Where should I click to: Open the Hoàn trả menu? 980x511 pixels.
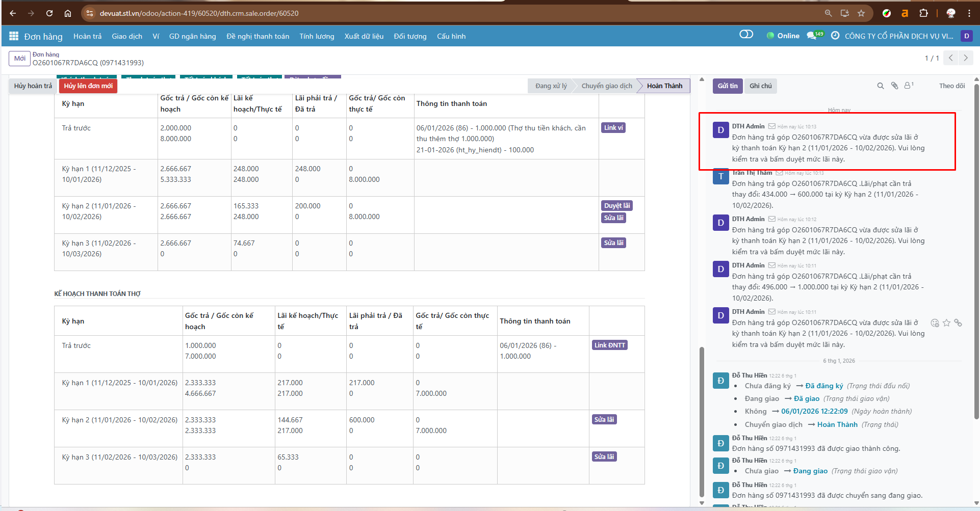coord(87,36)
